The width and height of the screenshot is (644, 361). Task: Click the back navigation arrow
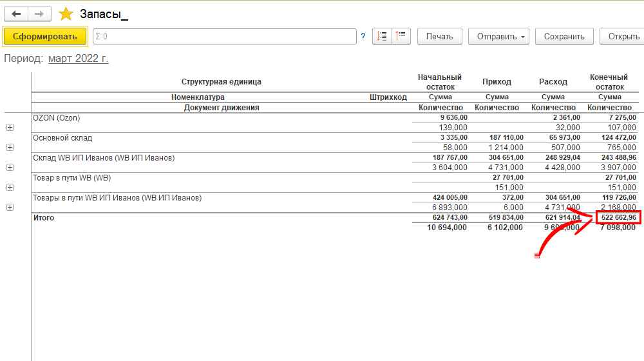(x=17, y=14)
